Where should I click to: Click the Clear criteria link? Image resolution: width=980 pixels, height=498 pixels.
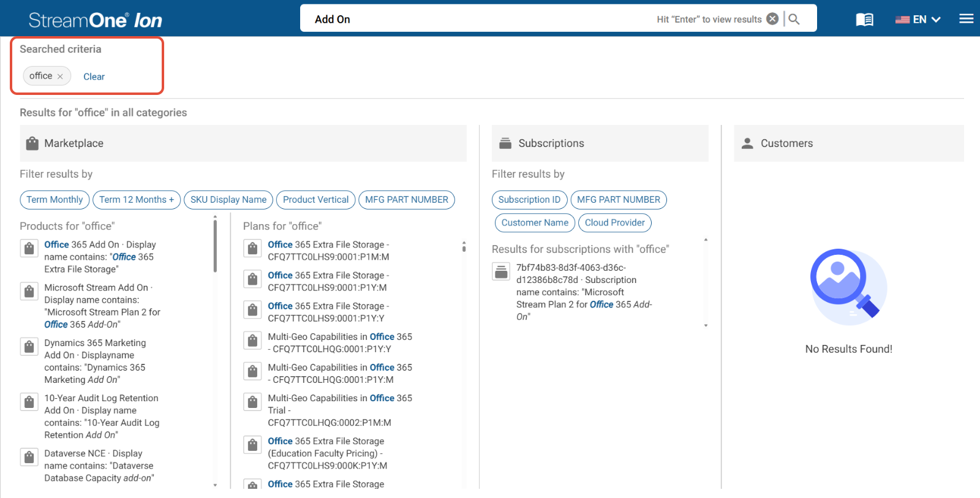tap(94, 77)
